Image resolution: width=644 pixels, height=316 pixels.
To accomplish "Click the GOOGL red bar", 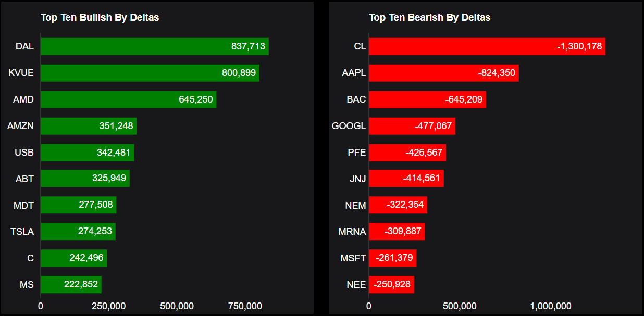I will 412,126.
